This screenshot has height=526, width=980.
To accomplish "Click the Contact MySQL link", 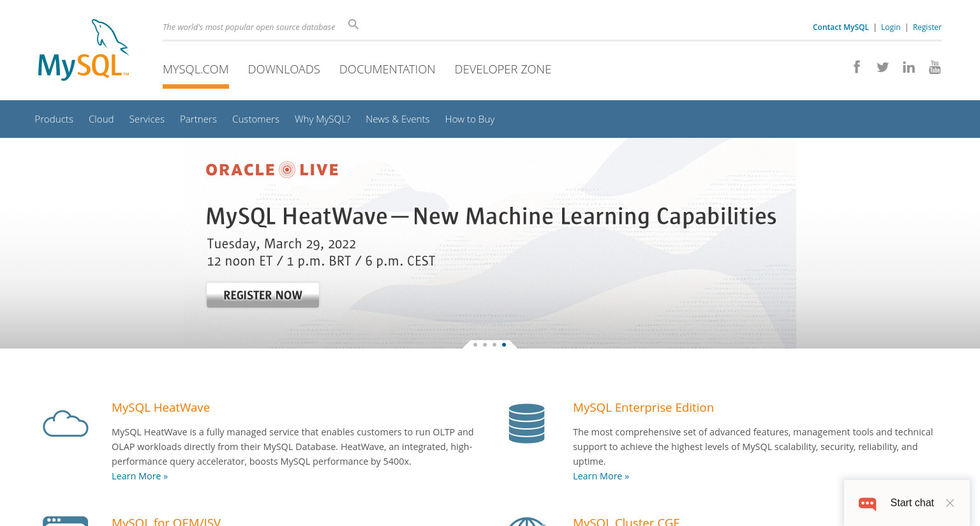I will 841,27.
